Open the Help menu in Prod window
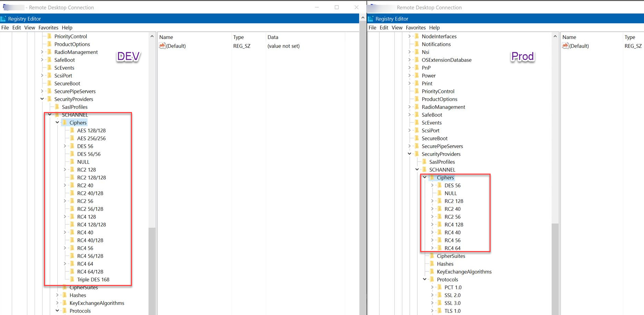 (x=434, y=28)
